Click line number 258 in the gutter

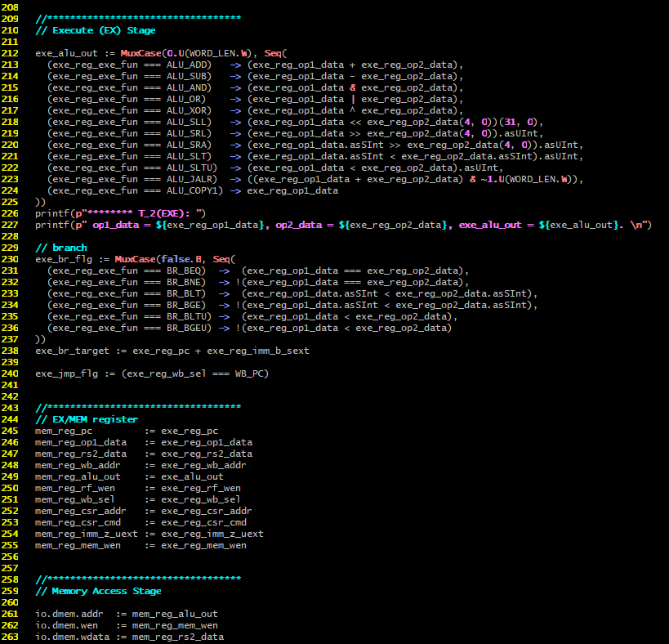pyautogui.click(x=10, y=580)
